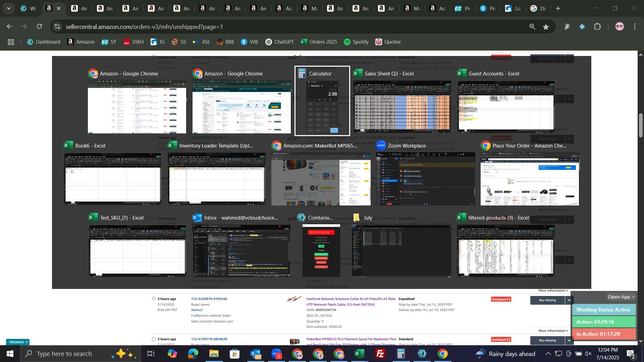Open the Spotify bookmark
The width and height of the screenshot is (644, 362).
pos(356,42)
